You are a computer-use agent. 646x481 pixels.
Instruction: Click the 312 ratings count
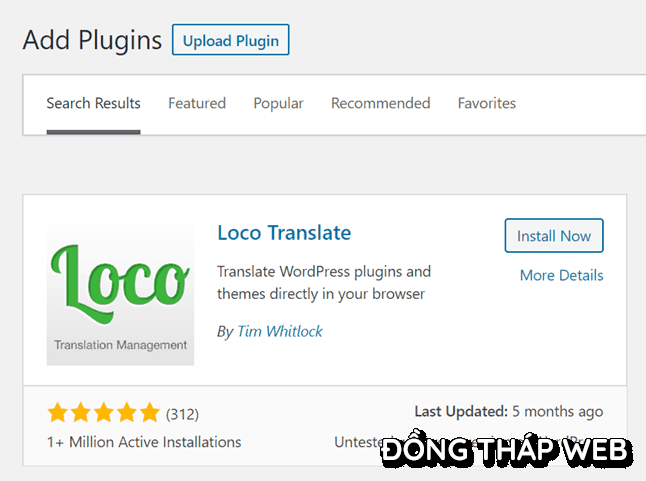[x=182, y=413]
